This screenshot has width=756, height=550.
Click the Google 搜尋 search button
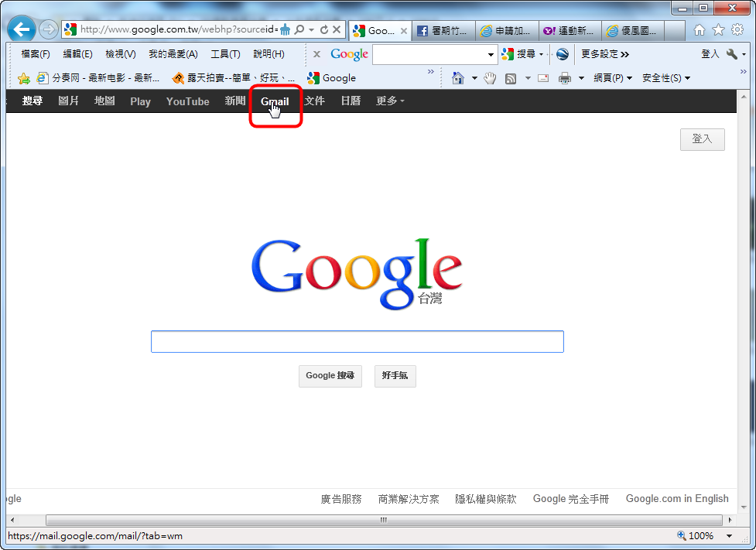point(330,375)
